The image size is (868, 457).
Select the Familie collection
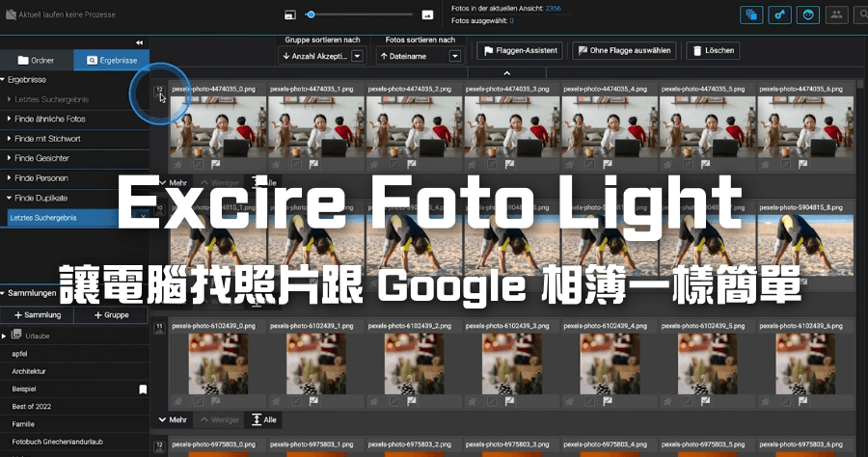(x=74, y=424)
